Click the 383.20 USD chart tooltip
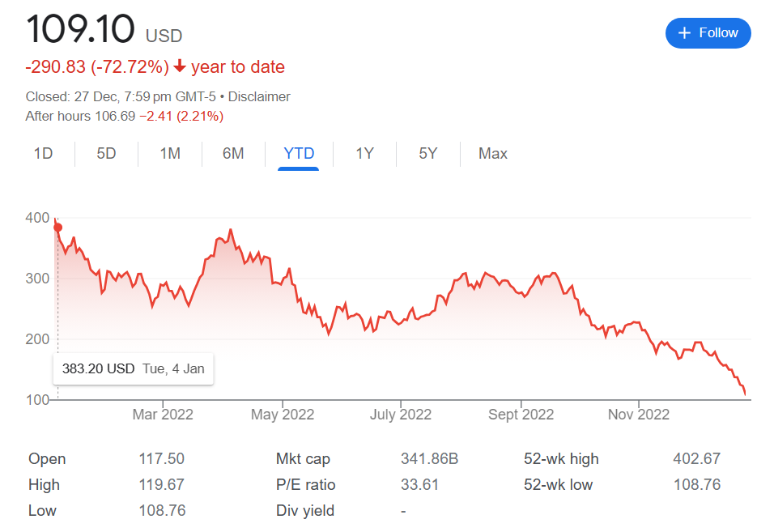Image resolution: width=774 pixels, height=532 pixels. coord(134,369)
